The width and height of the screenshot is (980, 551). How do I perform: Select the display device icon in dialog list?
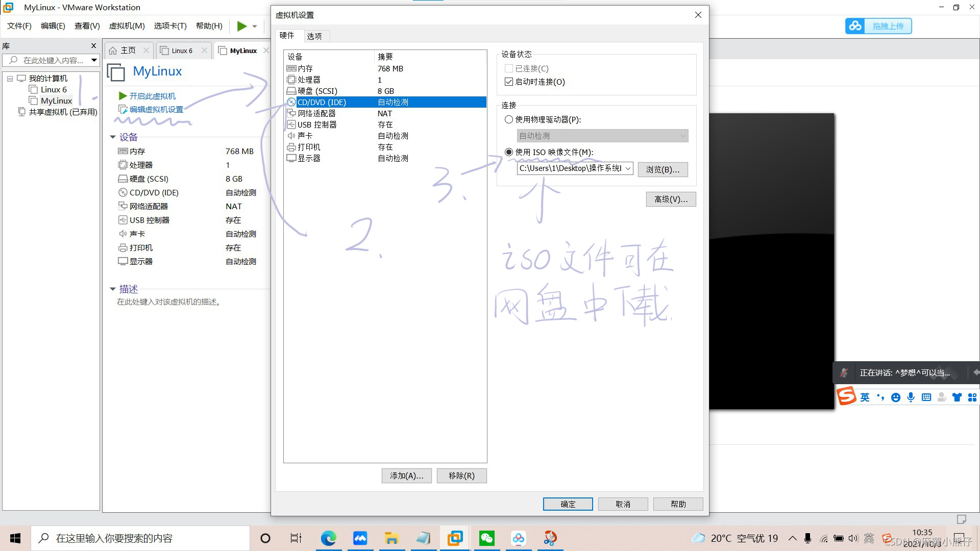click(291, 158)
